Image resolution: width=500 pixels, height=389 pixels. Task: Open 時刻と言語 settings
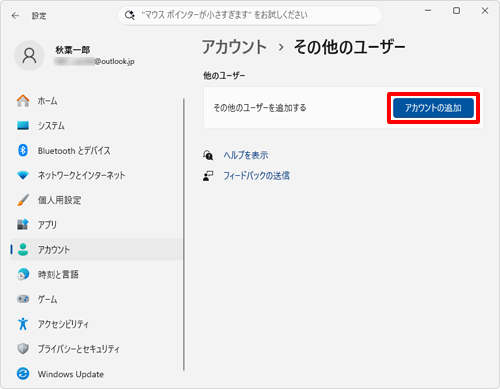point(97,274)
